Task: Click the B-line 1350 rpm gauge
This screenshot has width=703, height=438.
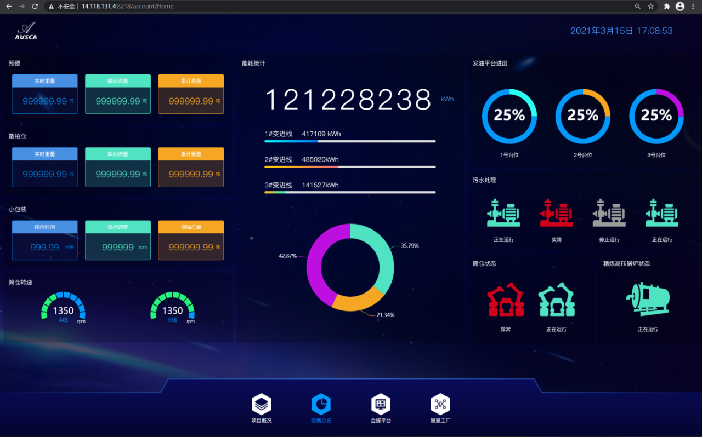Action: click(x=173, y=308)
